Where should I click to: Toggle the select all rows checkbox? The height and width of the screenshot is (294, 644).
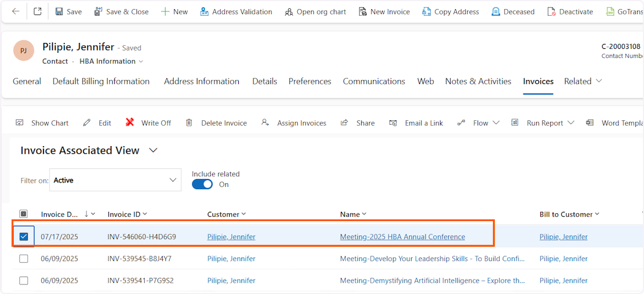click(24, 214)
